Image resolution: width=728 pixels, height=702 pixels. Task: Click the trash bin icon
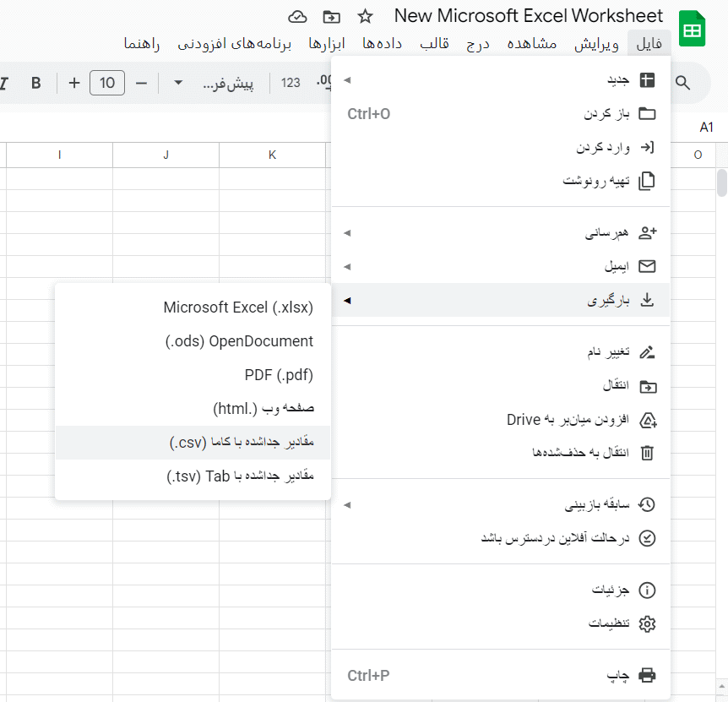[x=647, y=453]
